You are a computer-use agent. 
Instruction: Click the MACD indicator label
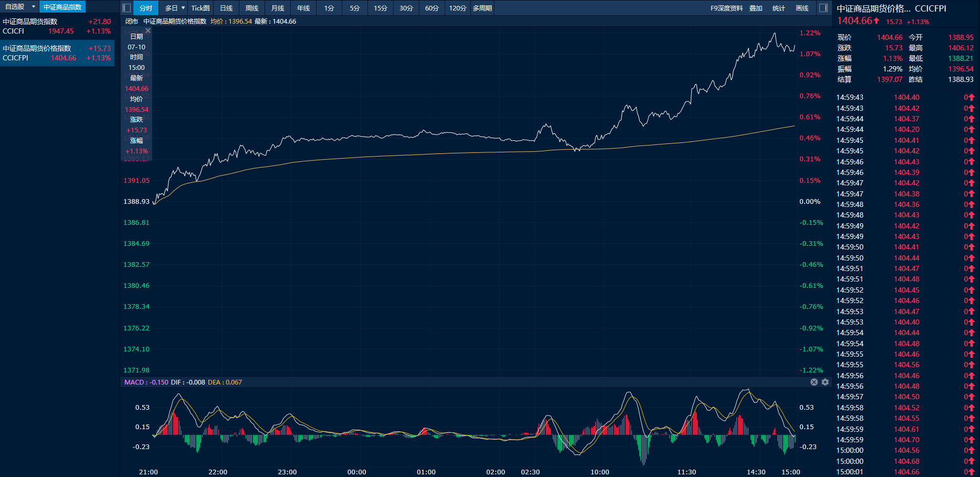coord(146,382)
